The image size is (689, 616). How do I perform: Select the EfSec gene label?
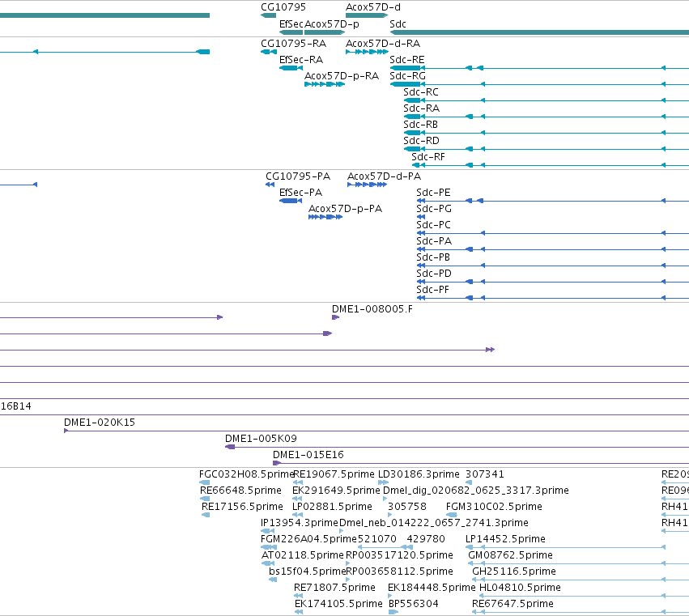pos(291,24)
